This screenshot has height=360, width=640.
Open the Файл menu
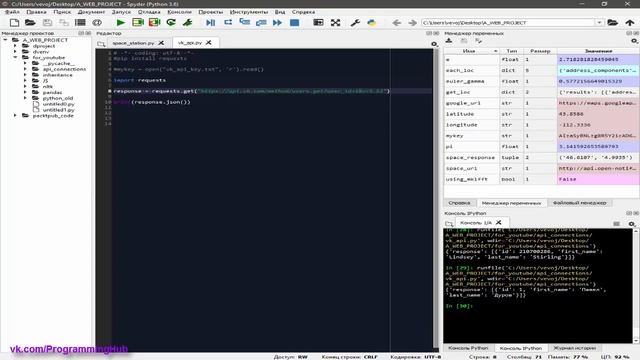[12, 12]
